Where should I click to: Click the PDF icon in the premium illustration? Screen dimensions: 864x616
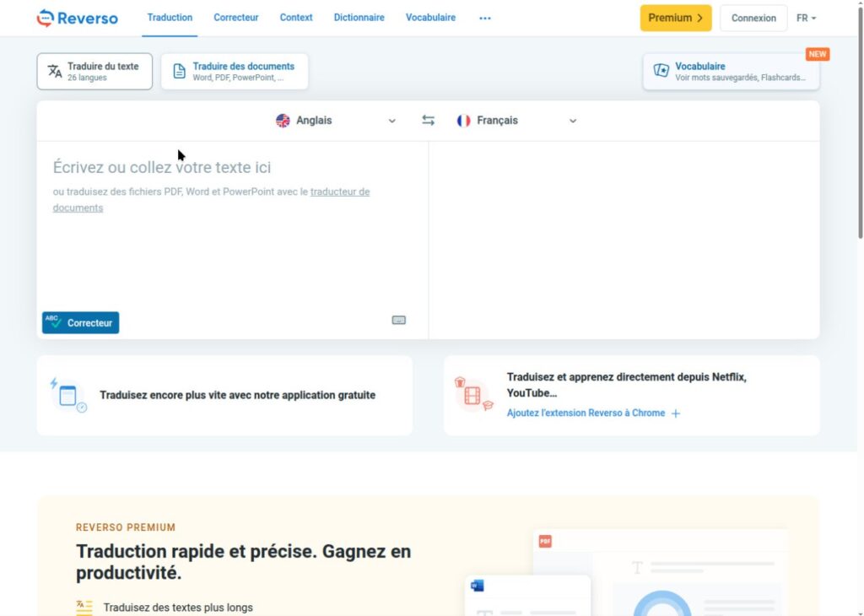point(545,541)
